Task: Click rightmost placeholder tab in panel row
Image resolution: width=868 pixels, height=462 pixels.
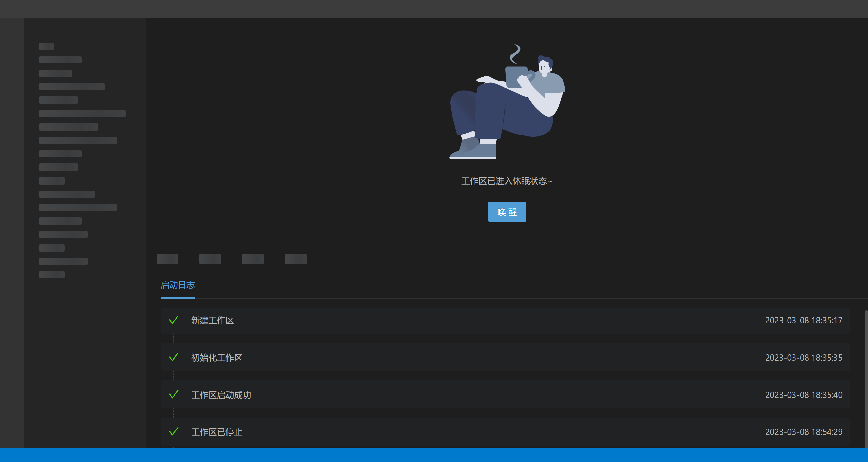Action: (x=295, y=259)
